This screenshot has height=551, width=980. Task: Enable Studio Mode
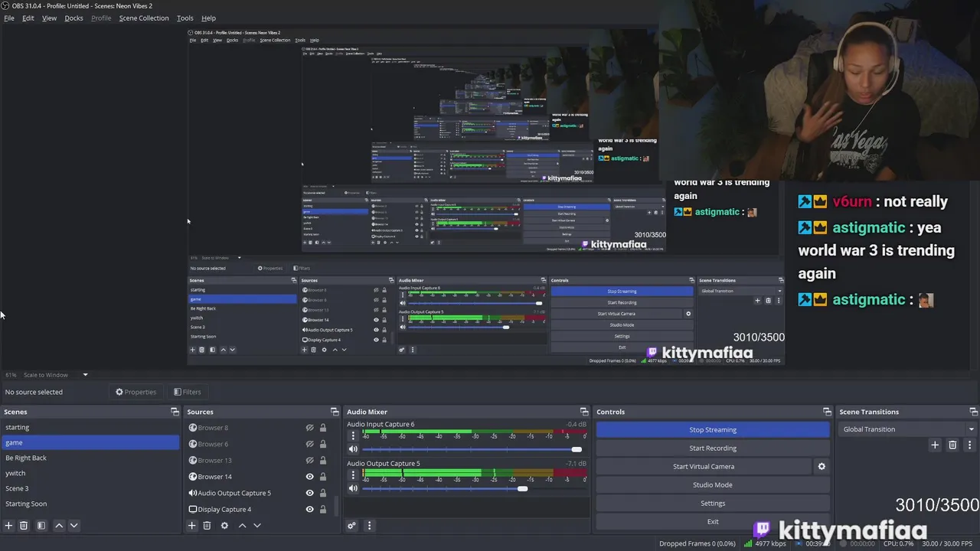point(713,484)
